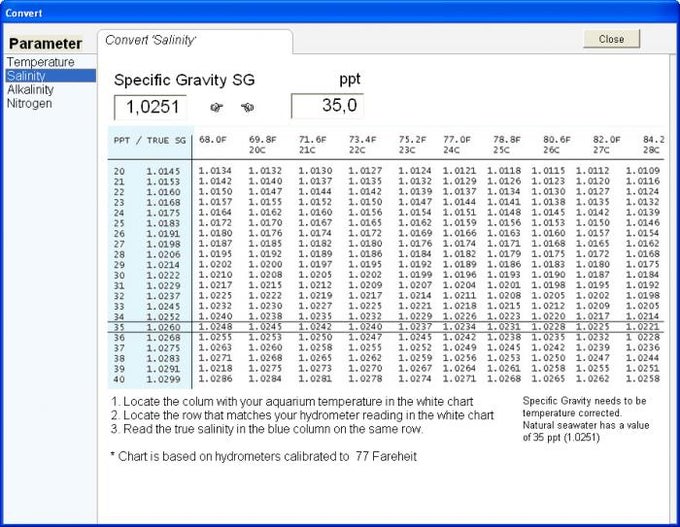Image resolution: width=680 pixels, height=527 pixels.
Task: Click true SG 1.0183 in the 25 ppt row
Action: click(x=163, y=223)
